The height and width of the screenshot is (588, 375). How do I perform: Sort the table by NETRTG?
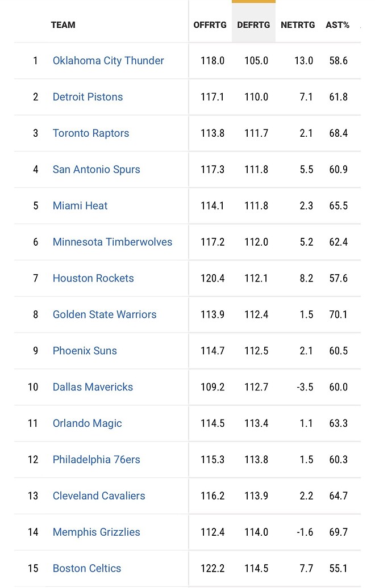298,25
